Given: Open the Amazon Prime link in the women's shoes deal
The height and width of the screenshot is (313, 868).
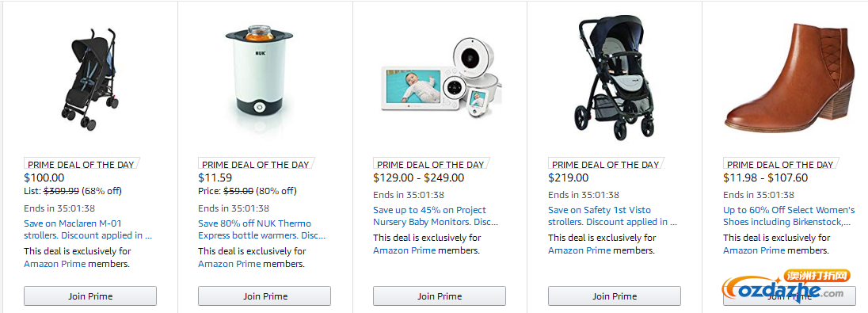Looking at the screenshot, I should pyautogui.click(x=754, y=250).
